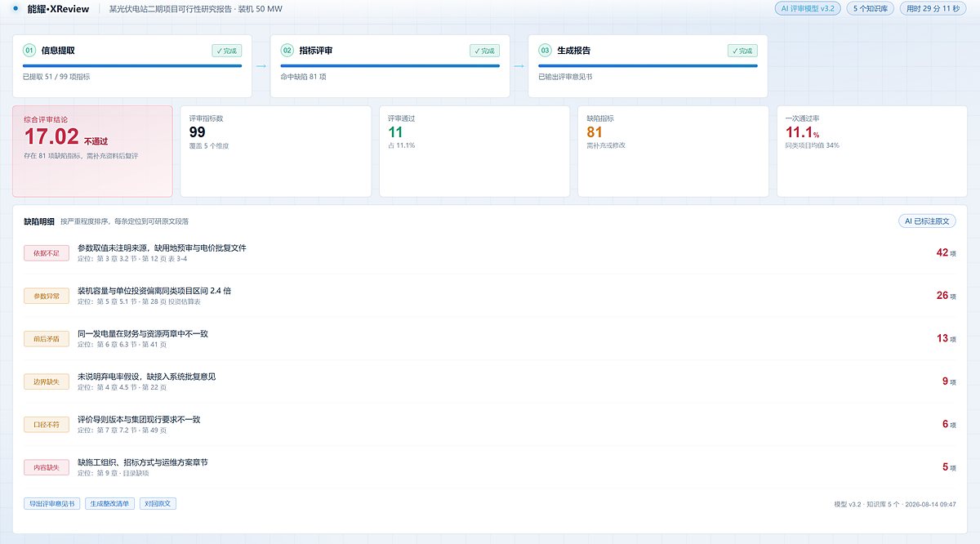980x544 pixels.
Task: Click the AI 已标注原文 button
Action: [927, 221]
